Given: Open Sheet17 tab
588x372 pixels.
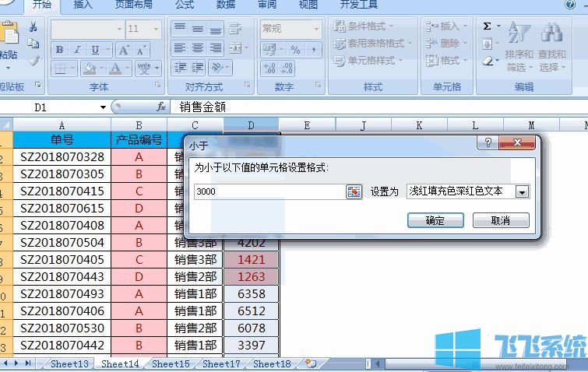Looking at the screenshot, I should [221, 363].
